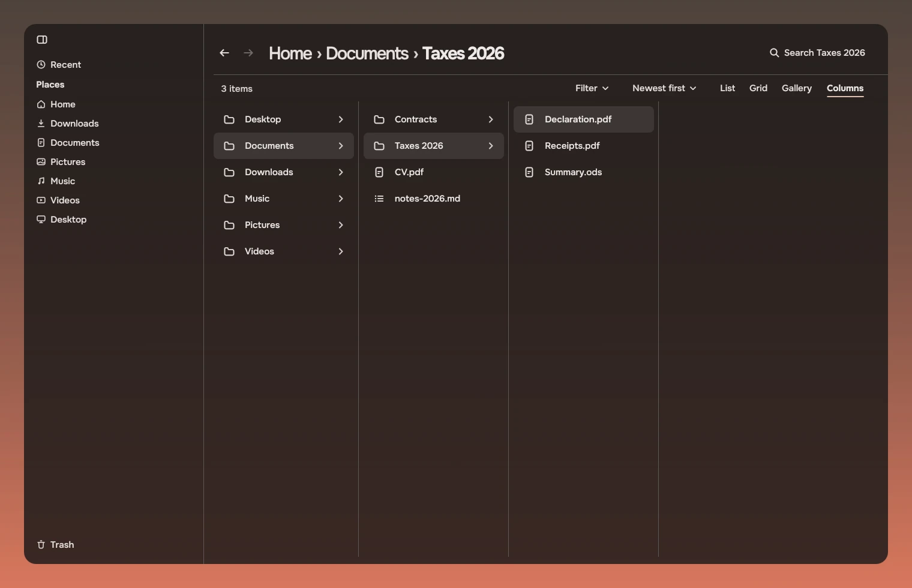Open Videos in the sidebar

click(58, 200)
